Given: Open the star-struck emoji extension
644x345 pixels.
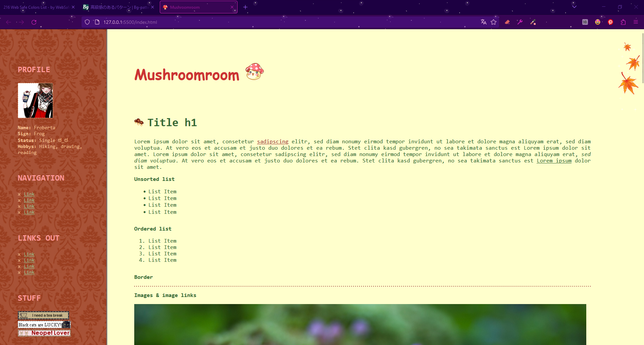Looking at the screenshot, I should (597, 22).
